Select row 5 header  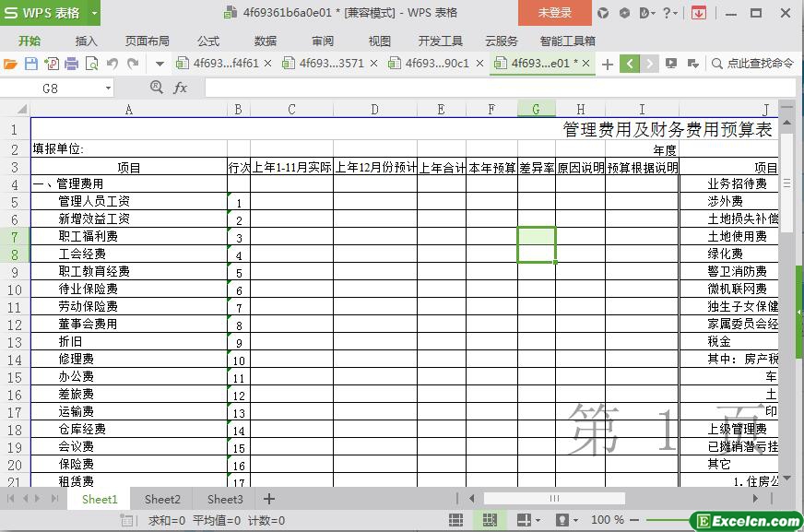[15, 202]
